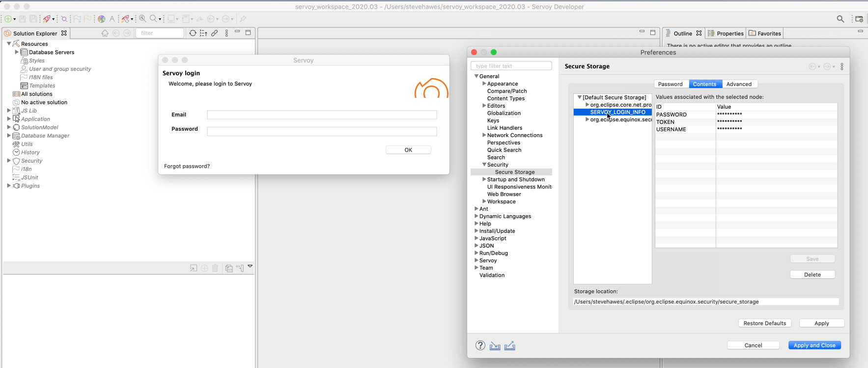Select Secure Storage in preferences tree

pyautogui.click(x=515, y=172)
